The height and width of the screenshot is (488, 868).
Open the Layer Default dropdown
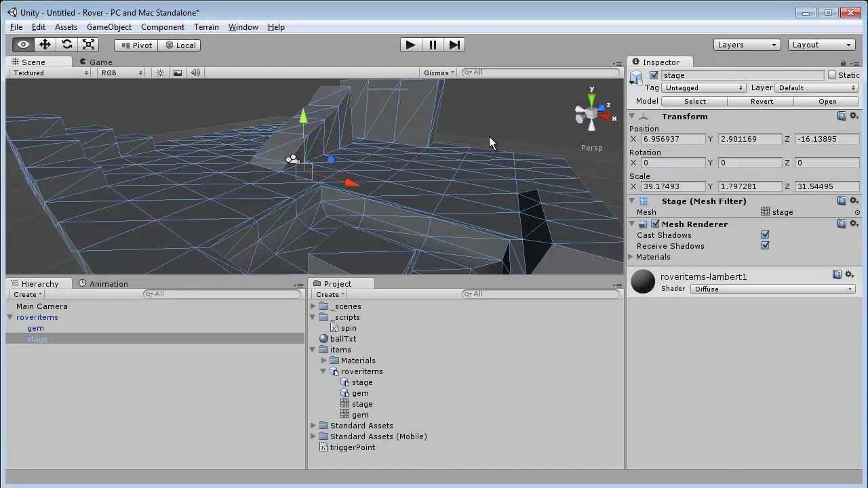pos(816,88)
